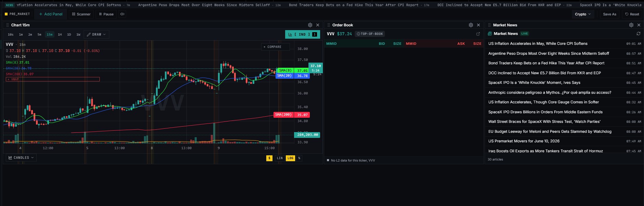
Task: Select the 1m timeframe
Action: tap(21, 35)
